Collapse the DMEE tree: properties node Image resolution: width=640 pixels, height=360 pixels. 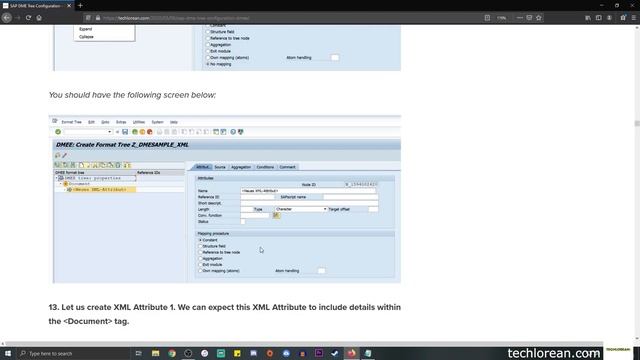57,178
